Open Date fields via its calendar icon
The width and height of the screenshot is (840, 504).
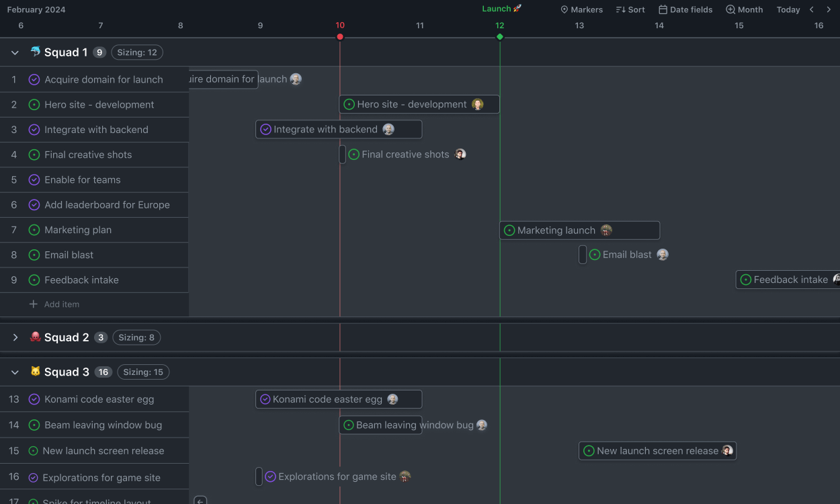coord(663,9)
